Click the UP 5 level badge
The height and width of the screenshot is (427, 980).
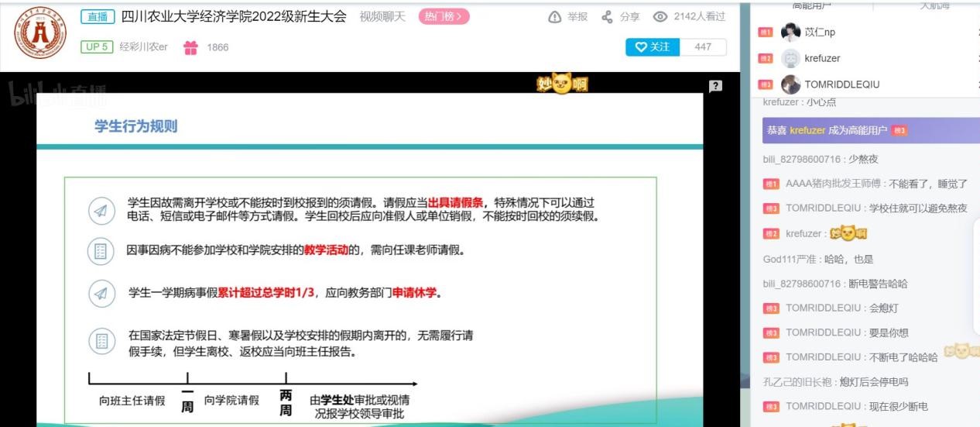[x=97, y=47]
